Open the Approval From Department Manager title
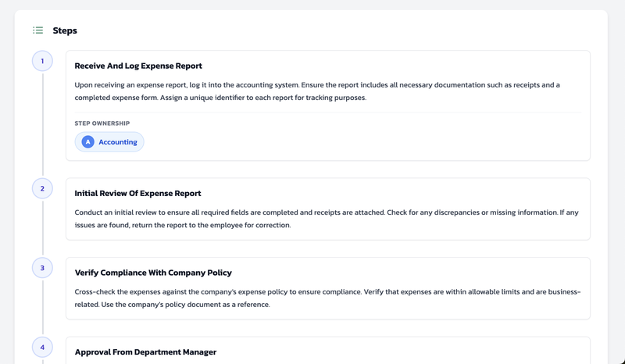Image resolution: width=625 pixels, height=364 pixels. tap(145, 352)
